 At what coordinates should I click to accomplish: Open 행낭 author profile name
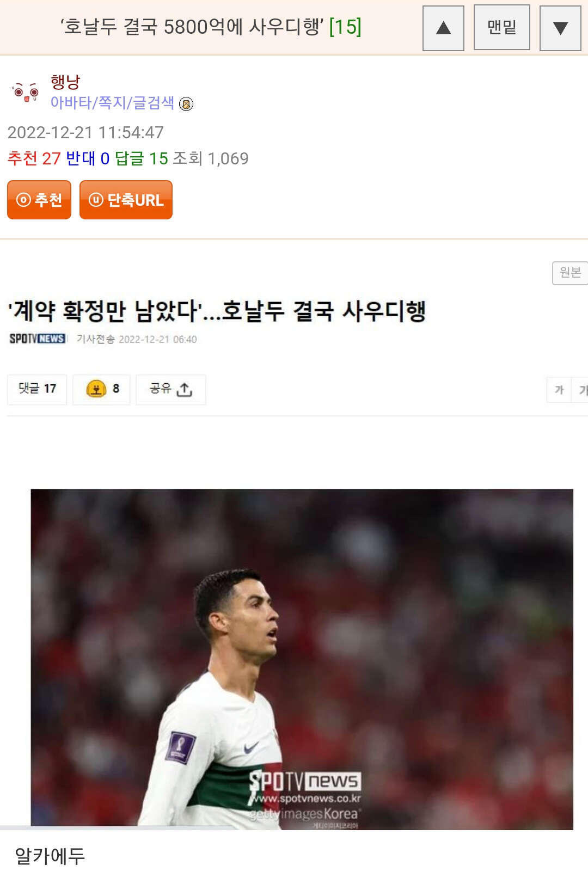(65, 82)
